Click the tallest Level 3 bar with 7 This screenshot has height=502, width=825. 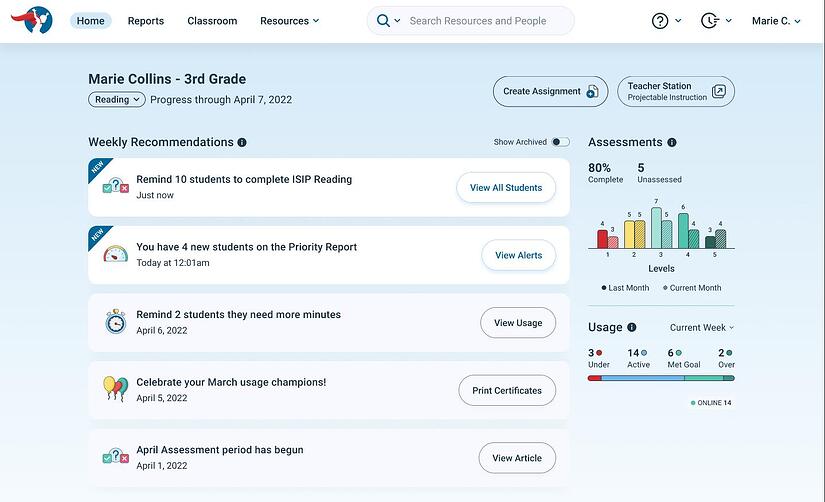tap(656, 228)
